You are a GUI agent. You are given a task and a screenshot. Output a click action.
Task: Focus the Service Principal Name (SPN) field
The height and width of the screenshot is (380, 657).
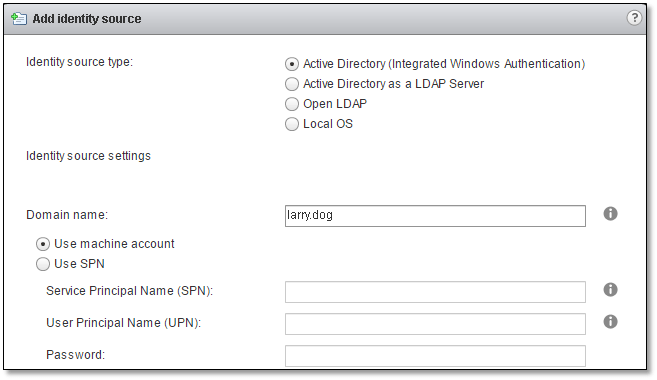pyautogui.click(x=435, y=292)
